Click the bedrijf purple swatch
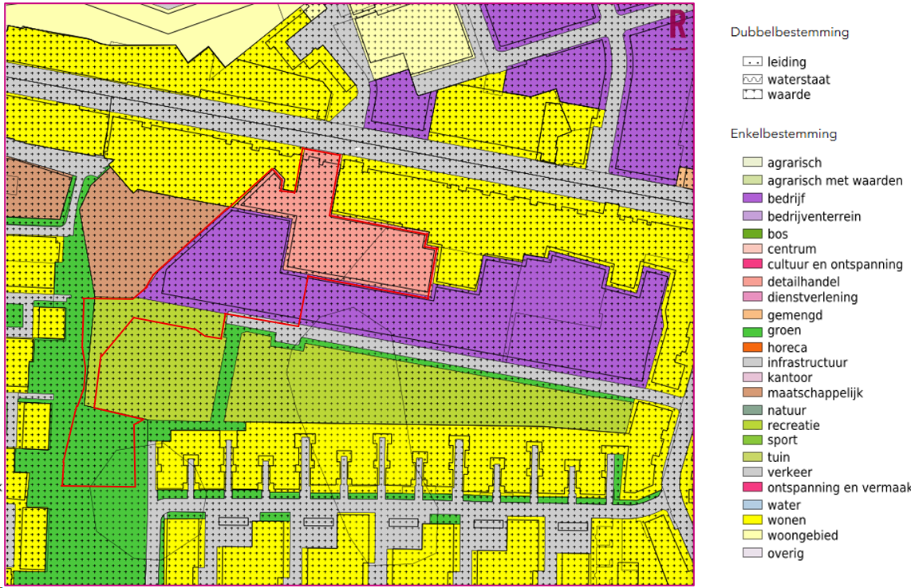 tap(752, 198)
